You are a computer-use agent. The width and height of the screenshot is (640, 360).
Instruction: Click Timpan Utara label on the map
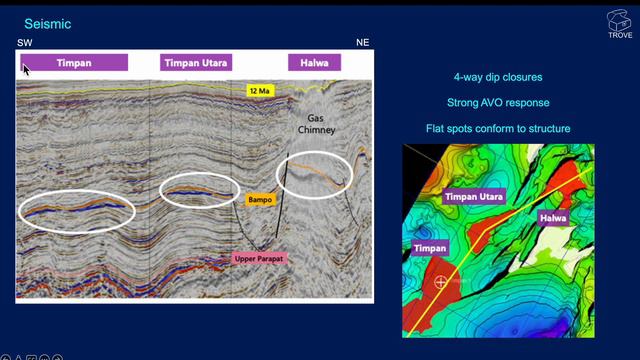[474, 197]
